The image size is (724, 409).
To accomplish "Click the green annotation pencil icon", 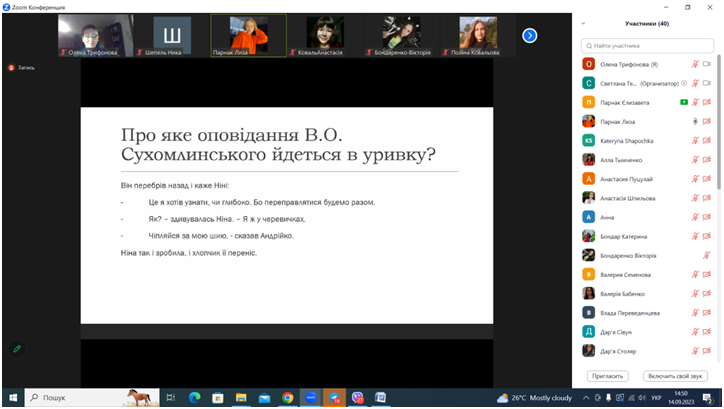I will 16,348.
